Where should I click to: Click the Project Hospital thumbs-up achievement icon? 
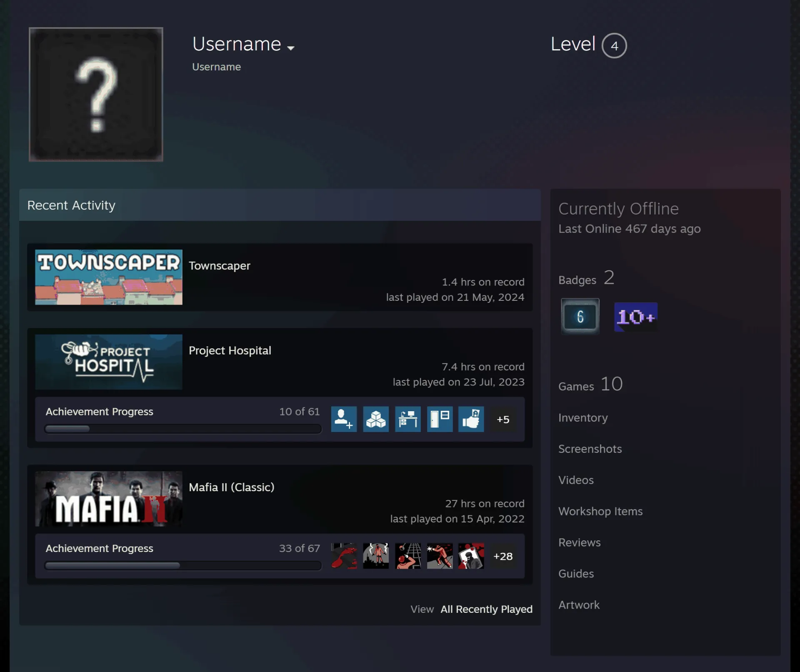(x=471, y=419)
